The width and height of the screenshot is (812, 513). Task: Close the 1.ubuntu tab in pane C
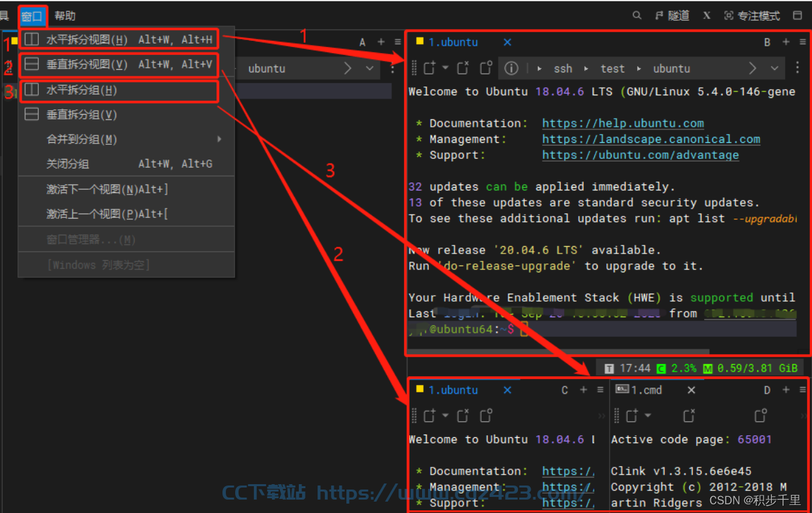click(507, 390)
